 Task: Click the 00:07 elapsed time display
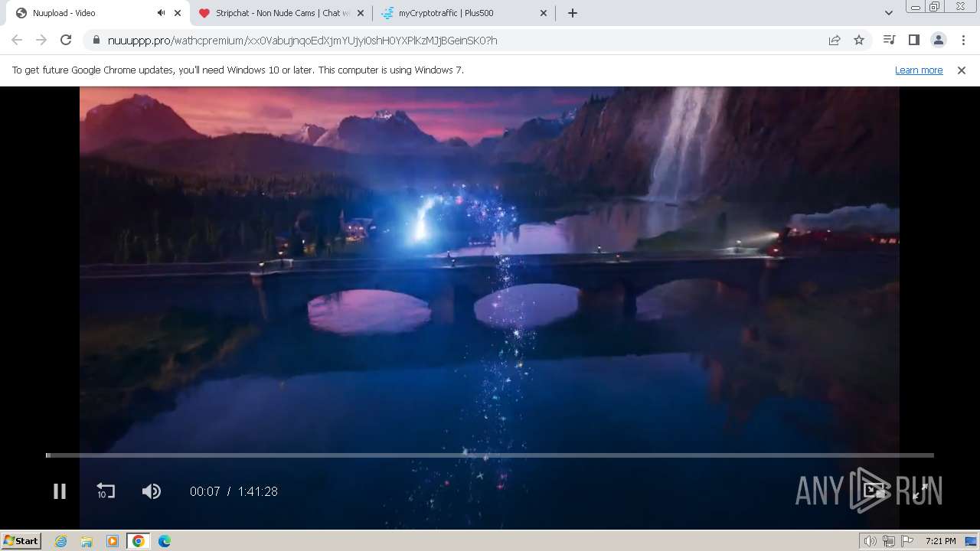click(x=204, y=491)
